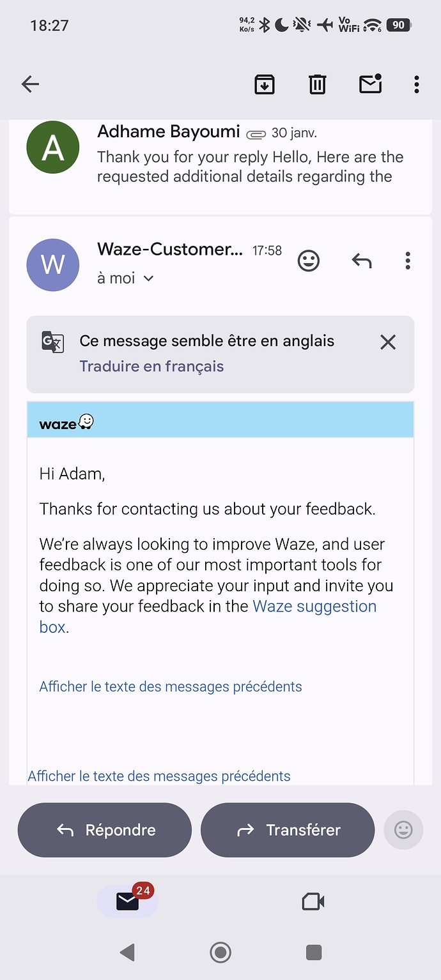
Task: Switch to the Mail tab
Action: (x=127, y=901)
